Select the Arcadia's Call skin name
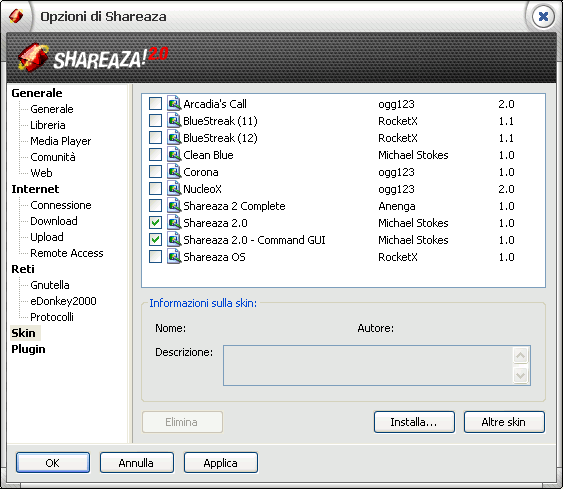563x489 pixels. [215, 104]
